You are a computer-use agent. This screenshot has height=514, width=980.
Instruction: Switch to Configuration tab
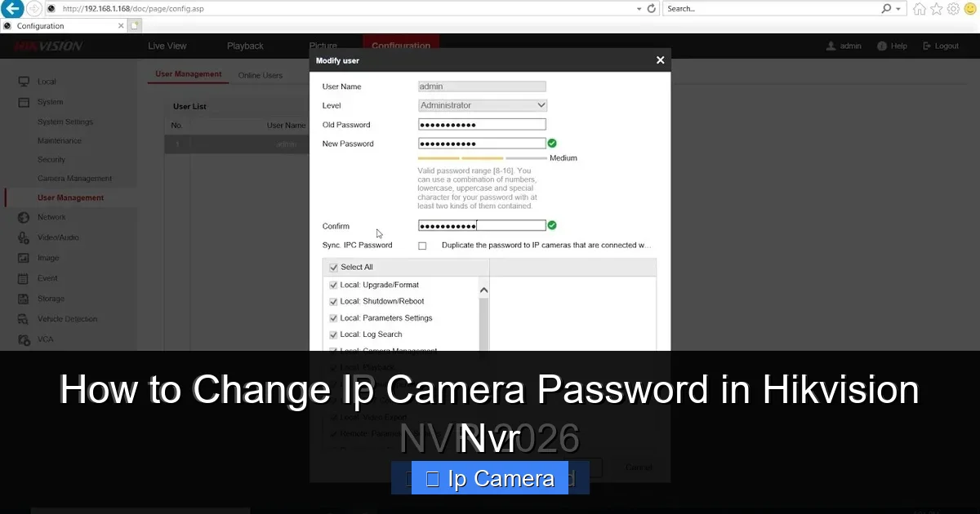(401, 46)
